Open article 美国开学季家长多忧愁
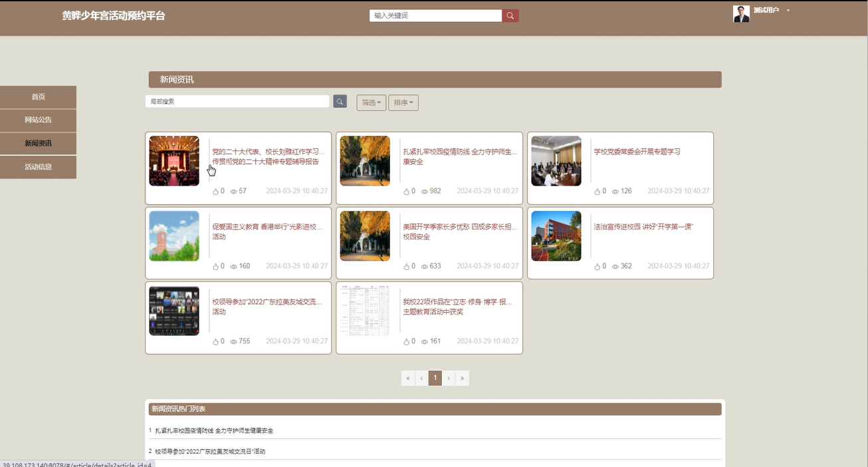 tap(460, 232)
